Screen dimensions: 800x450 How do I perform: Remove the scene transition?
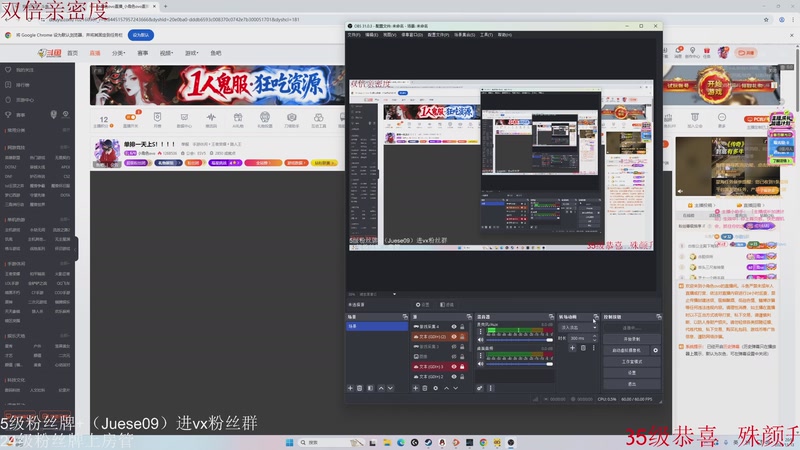[x=583, y=348]
